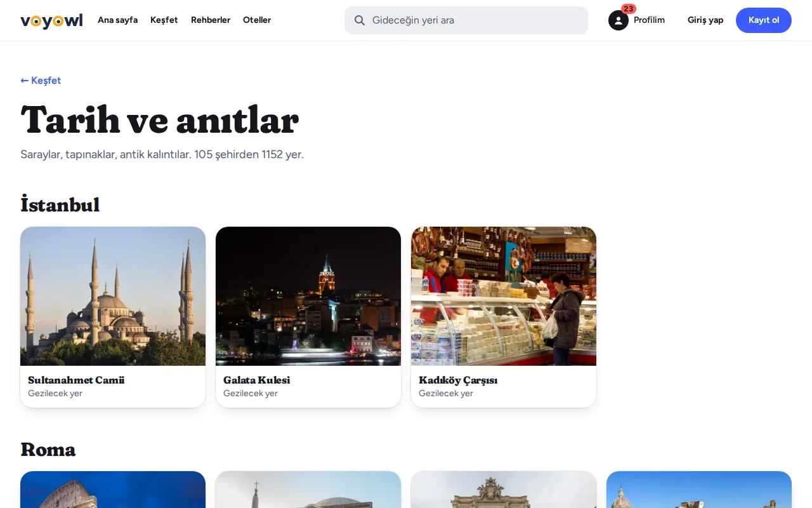Open the Roma card showing a domed building
Image resolution: width=812 pixels, height=508 pixels.
point(308,490)
